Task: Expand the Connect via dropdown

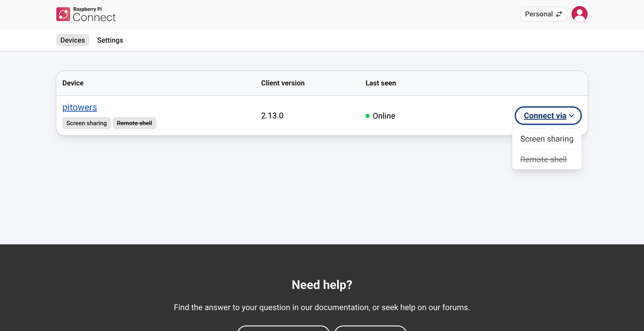Action: [x=548, y=116]
